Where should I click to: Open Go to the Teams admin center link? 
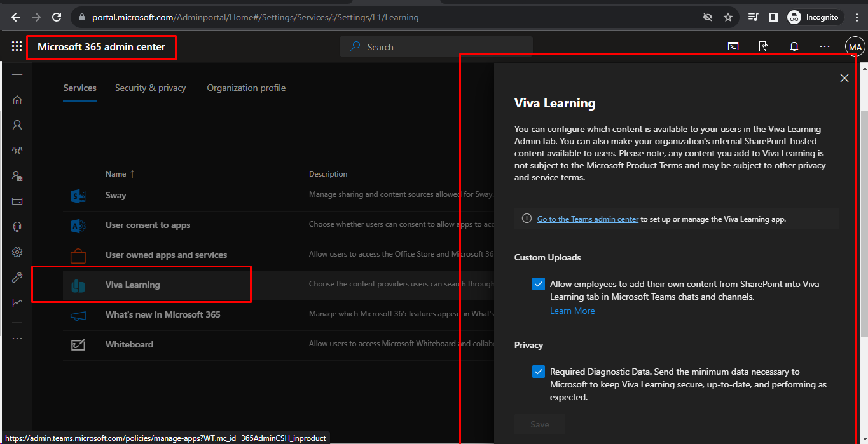588,219
